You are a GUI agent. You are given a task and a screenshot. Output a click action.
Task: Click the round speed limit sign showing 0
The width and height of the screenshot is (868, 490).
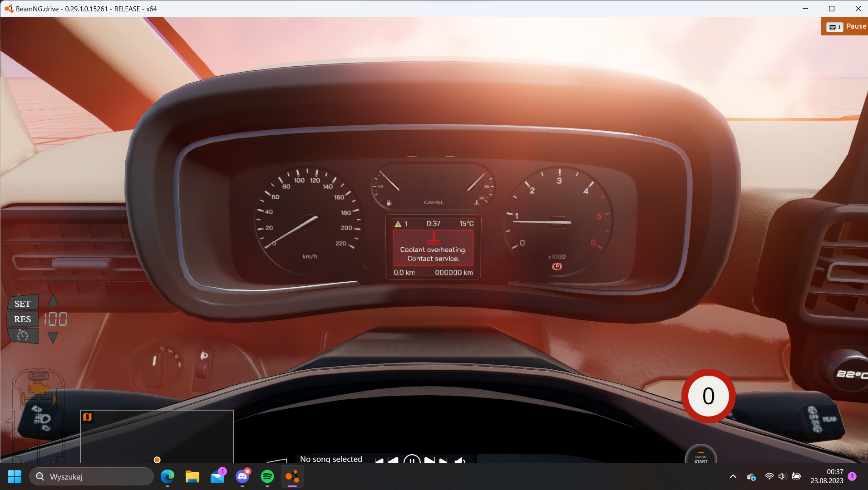coord(708,396)
